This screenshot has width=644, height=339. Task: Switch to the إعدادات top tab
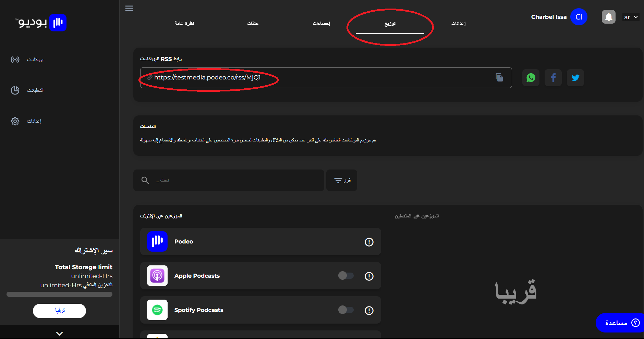pyautogui.click(x=459, y=23)
